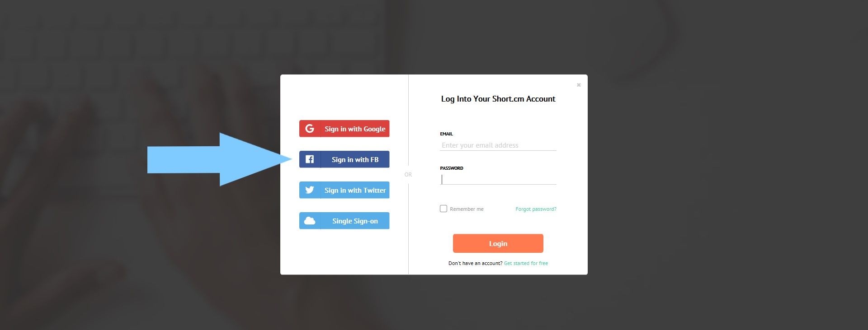The height and width of the screenshot is (330, 868).
Task: Use the Single Sign-on button label
Action: (x=355, y=221)
